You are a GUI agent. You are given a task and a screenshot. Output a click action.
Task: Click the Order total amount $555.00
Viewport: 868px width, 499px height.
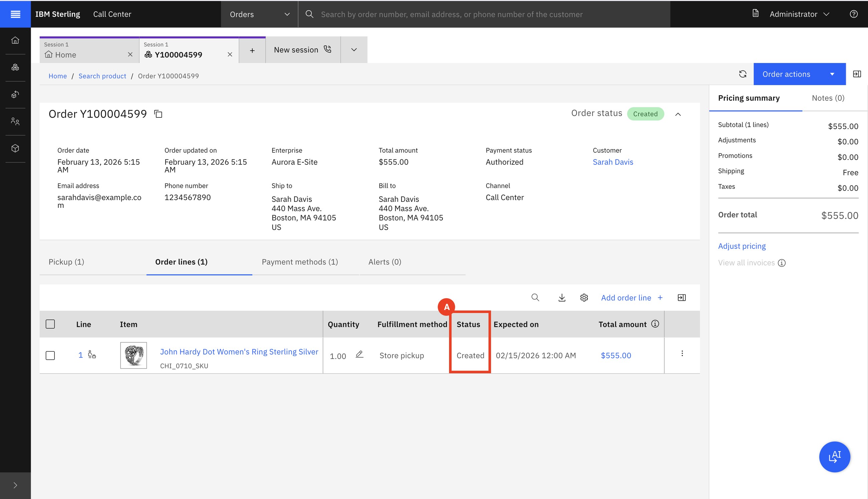pos(840,215)
